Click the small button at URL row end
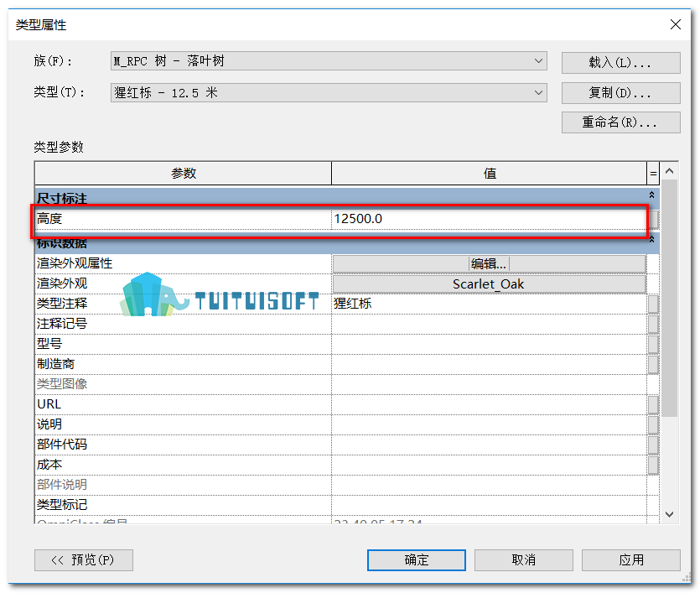 click(x=653, y=404)
